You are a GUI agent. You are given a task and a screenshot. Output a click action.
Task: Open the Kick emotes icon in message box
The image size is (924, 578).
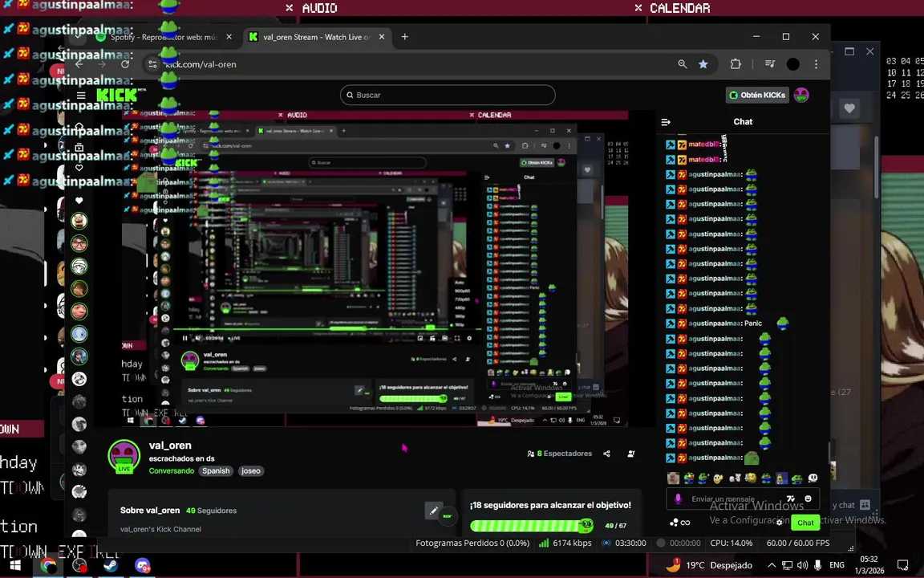[791, 499]
